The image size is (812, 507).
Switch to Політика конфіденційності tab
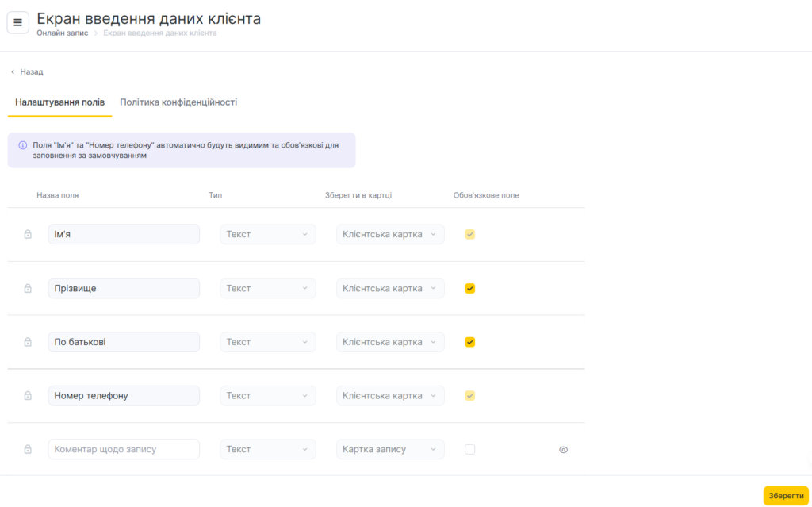click(x=178, y=102)
